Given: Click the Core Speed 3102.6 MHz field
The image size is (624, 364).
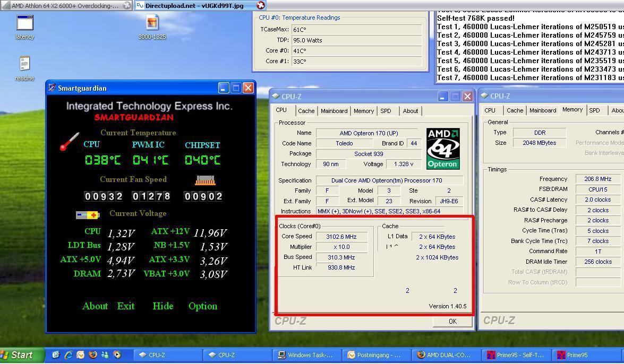Looking at the screenshot, I should (x=341, y=237).
